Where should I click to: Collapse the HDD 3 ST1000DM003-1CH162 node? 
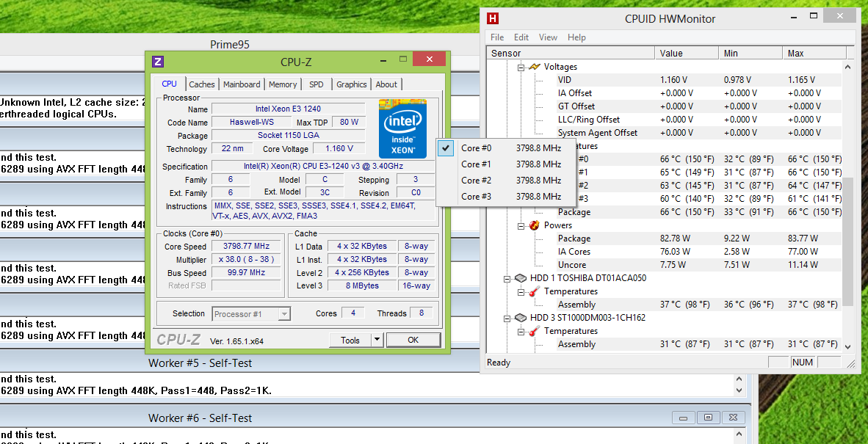click(x=507, y=319)
